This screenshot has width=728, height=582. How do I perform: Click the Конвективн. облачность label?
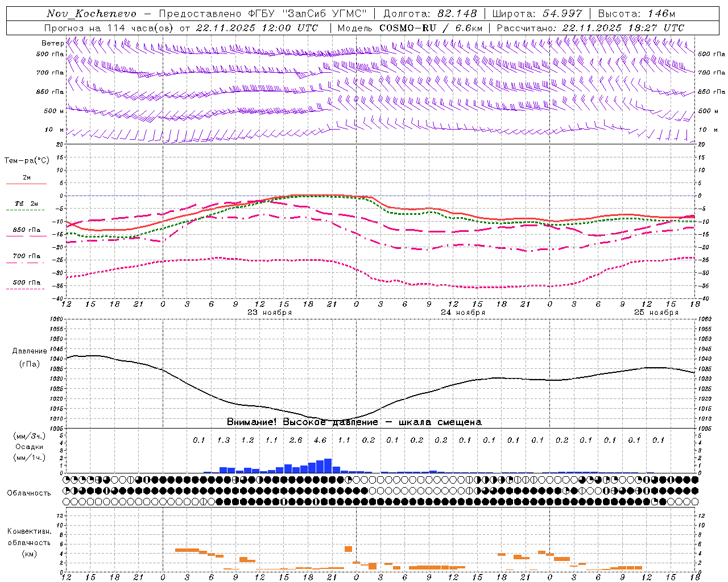[29, 542]
